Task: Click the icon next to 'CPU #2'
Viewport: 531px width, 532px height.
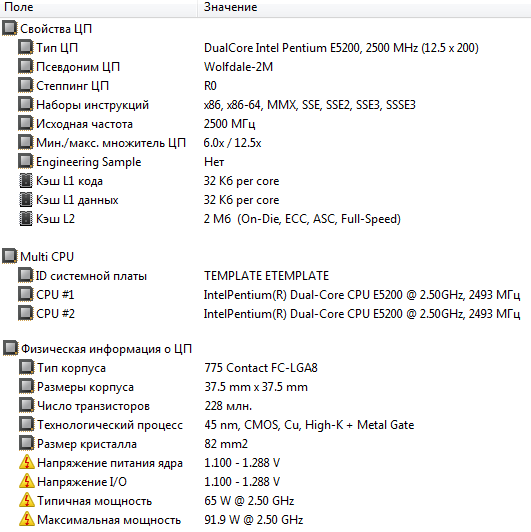Action: click(25, 313)
